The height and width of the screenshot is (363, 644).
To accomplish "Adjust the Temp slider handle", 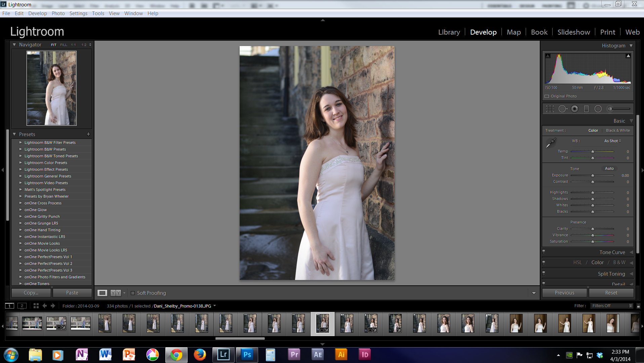I will (x=593, y=152).
